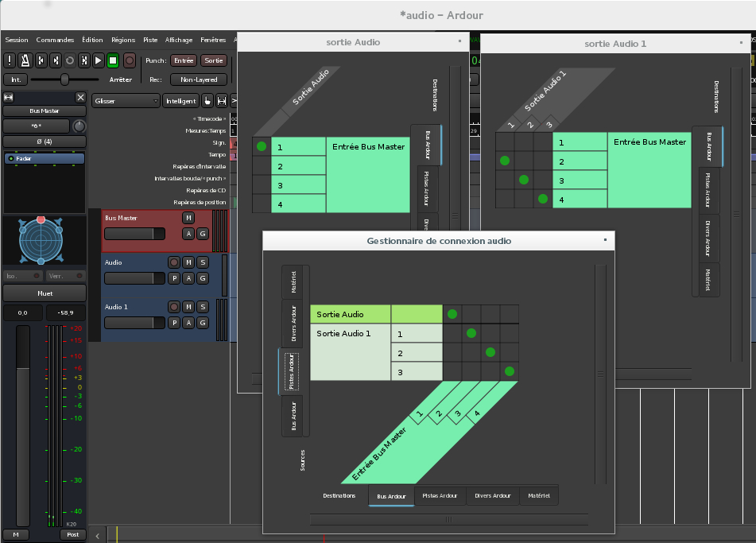Open the Piste menu
The height and width of the screenshot is (543, 756).
pos(150,40)
